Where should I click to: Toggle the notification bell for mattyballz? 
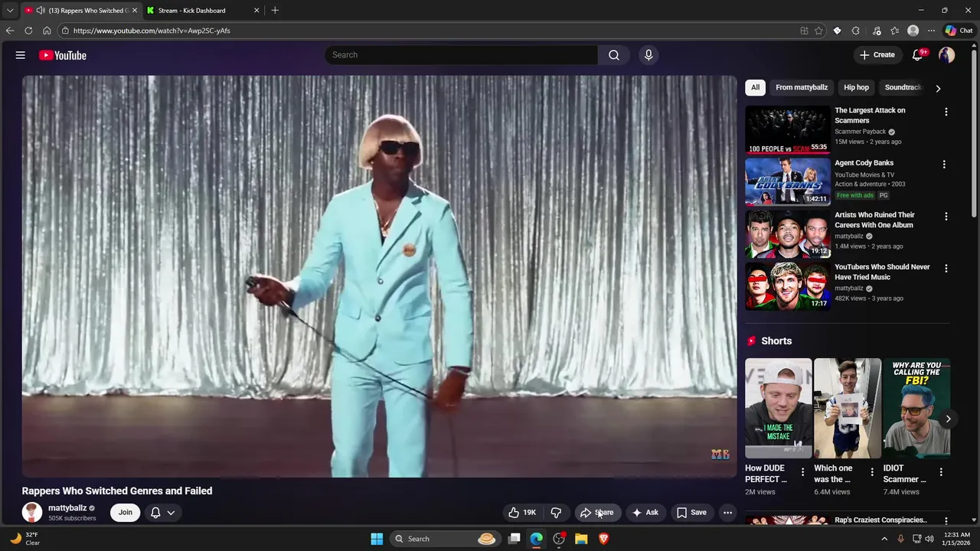click(x=155, y=513)
